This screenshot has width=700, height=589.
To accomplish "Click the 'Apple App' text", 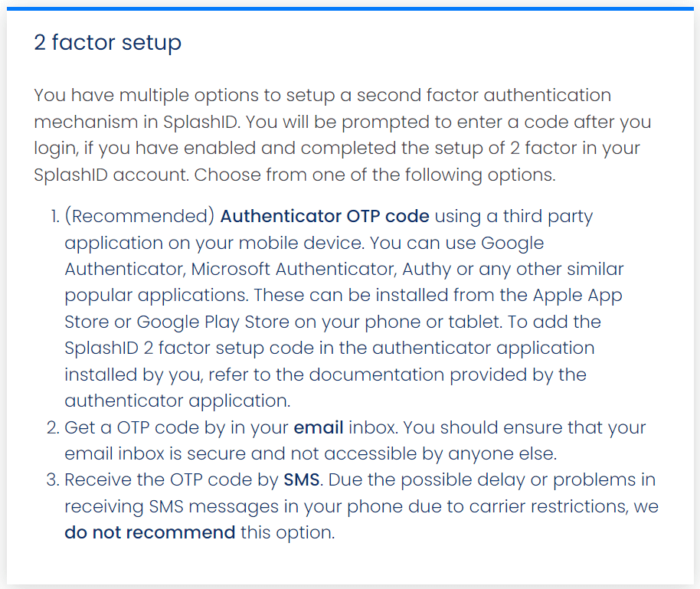I will tap(577, 296).
